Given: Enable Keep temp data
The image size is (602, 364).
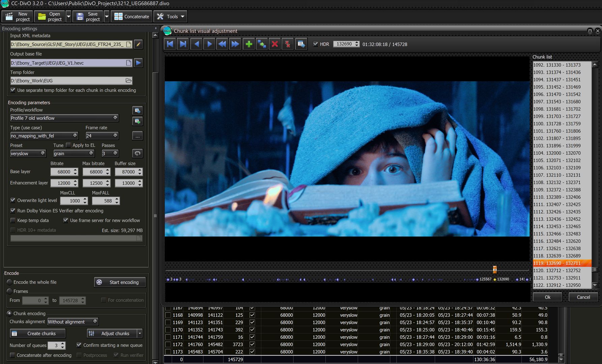Looking at the screenshot, I should click(13, 220).
